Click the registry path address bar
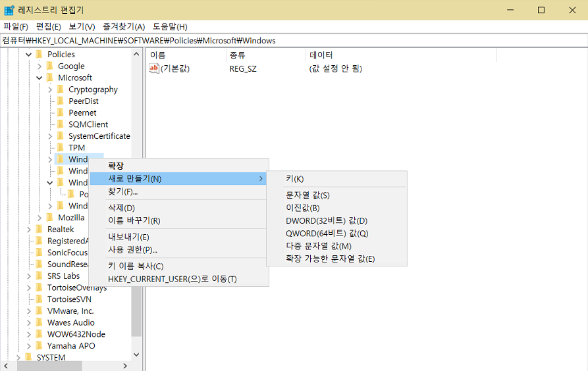 coord(294,41)
